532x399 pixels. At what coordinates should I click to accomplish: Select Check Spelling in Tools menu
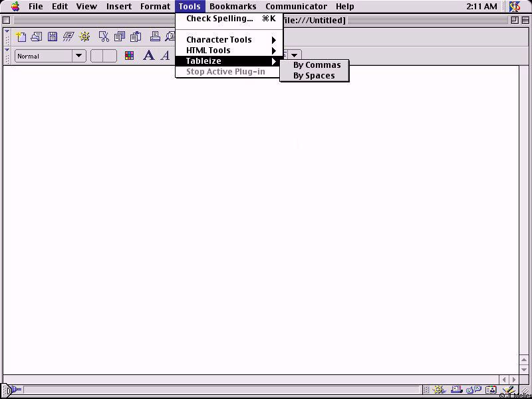219,19
